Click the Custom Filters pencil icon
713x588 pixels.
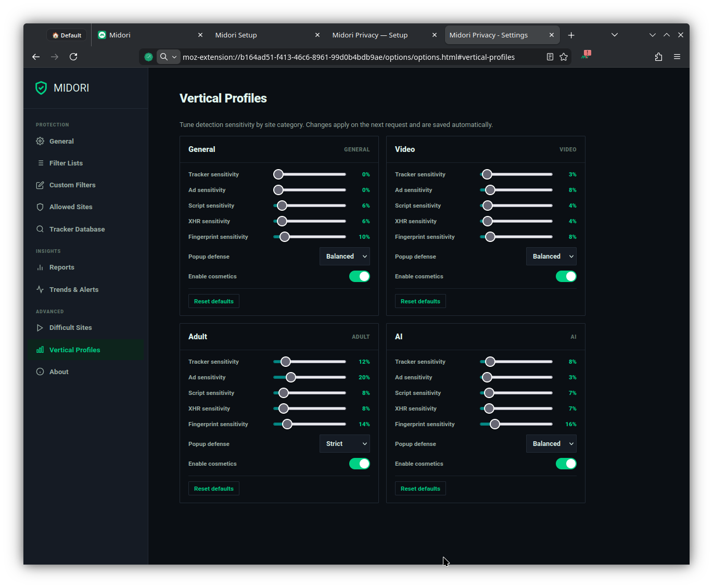40,185
